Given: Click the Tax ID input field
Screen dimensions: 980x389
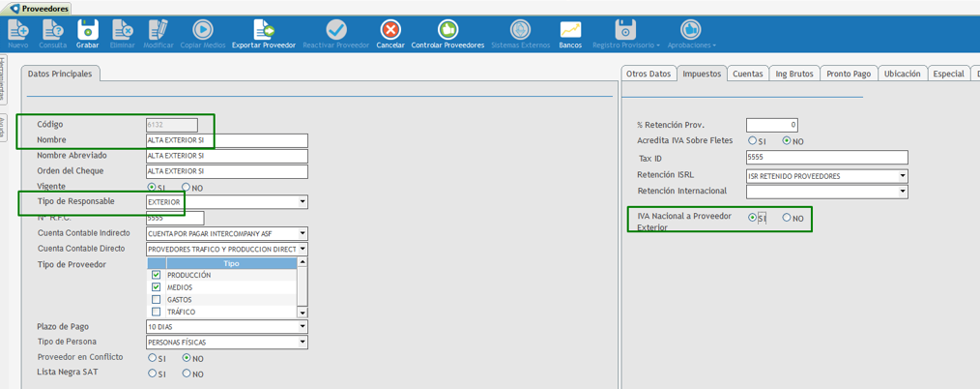Looking at the screenshot, I should pyautogui.click(x=826, y=158).
